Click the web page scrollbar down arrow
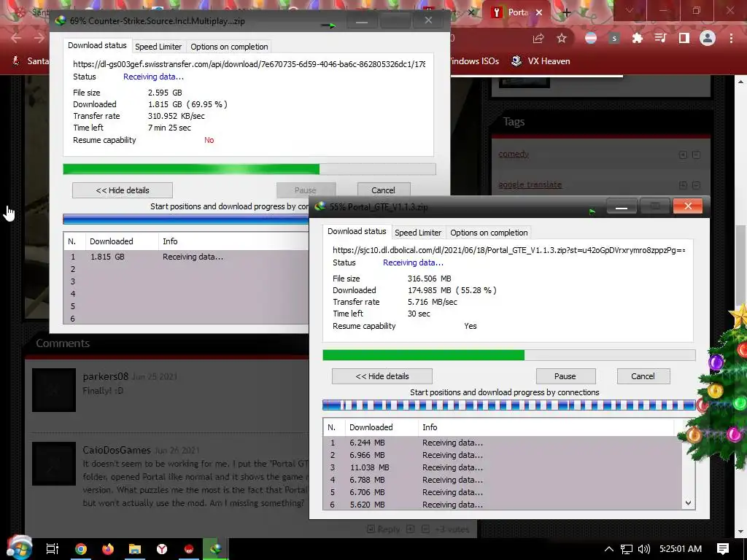The height and width of the screenshot is (560, 747). (x=740, y=532)
